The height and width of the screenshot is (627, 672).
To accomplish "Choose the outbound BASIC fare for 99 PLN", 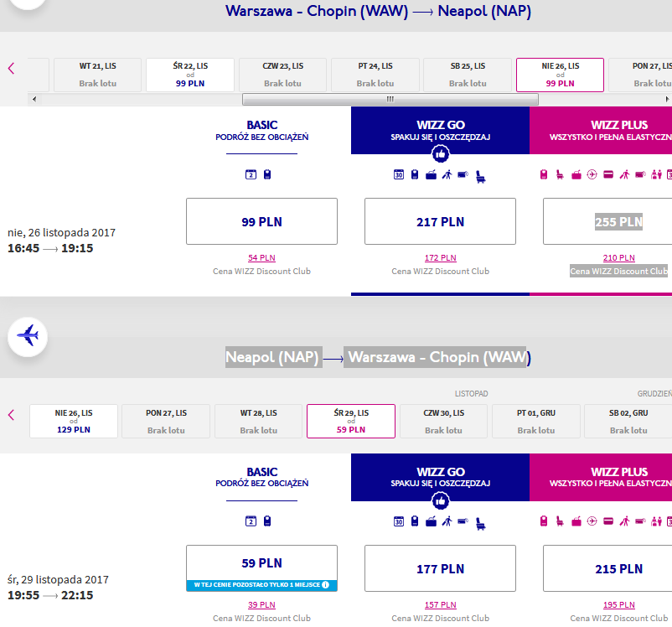I will click(x=262, y=221).
